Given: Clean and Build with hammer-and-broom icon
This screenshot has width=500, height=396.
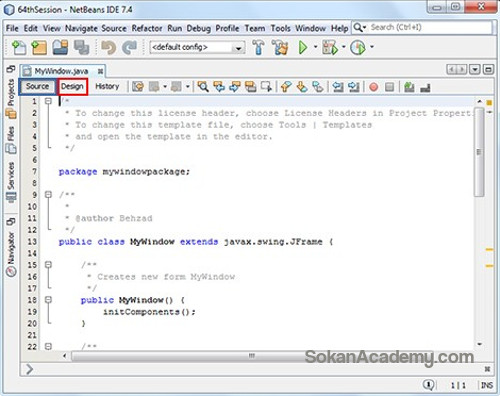Looking at the screenshot, I should tap(280, 47).
